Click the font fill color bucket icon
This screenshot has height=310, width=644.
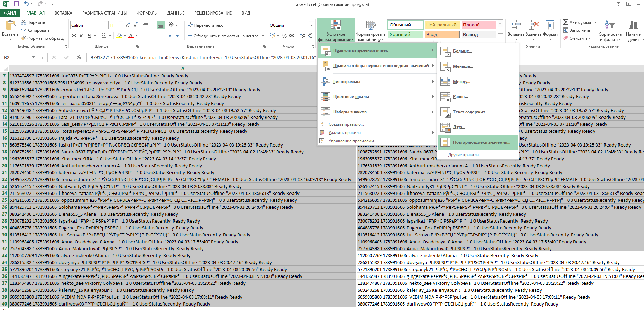[119, 36]
